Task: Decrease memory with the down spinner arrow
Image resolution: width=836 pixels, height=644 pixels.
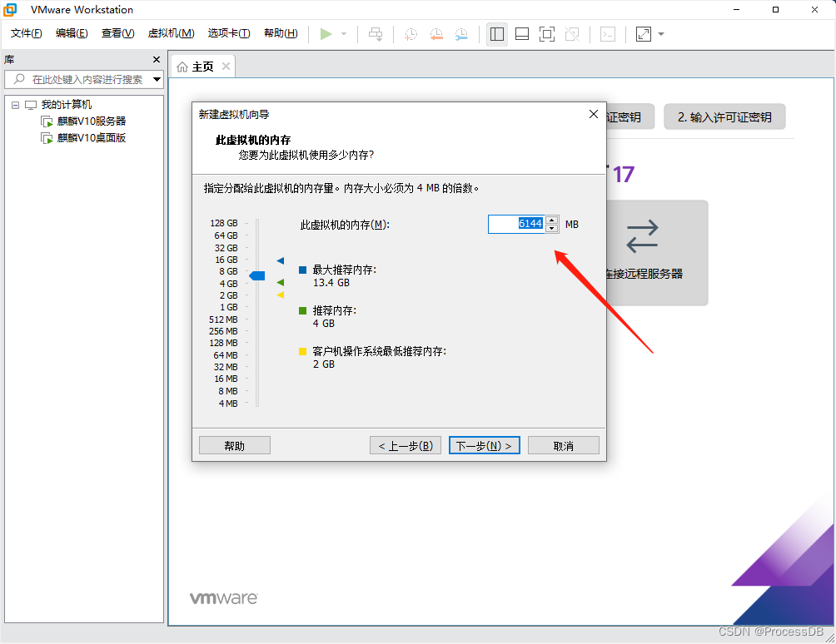Action: [552, 229]
